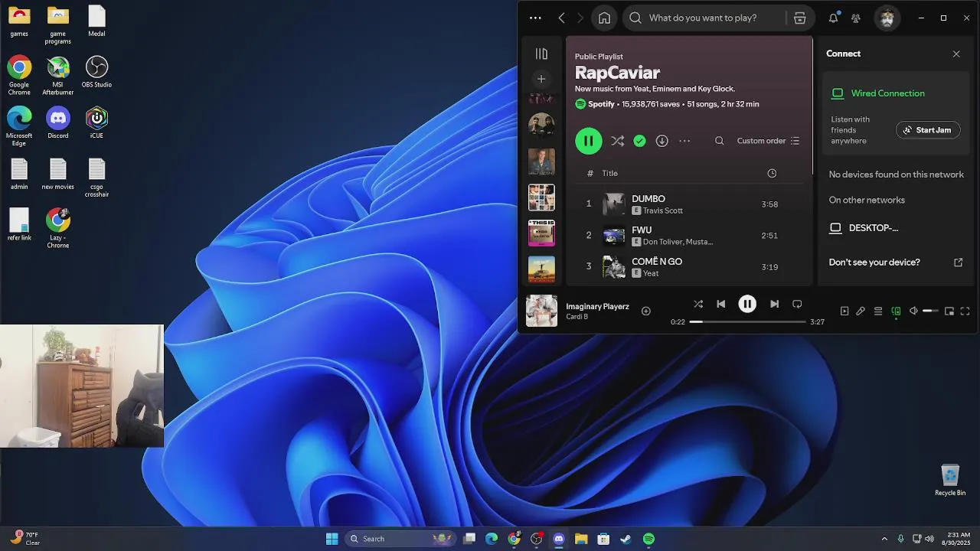This screenshot has height=551, width=980.
Task: Open the miniplayer
Action: click(949, 311)
